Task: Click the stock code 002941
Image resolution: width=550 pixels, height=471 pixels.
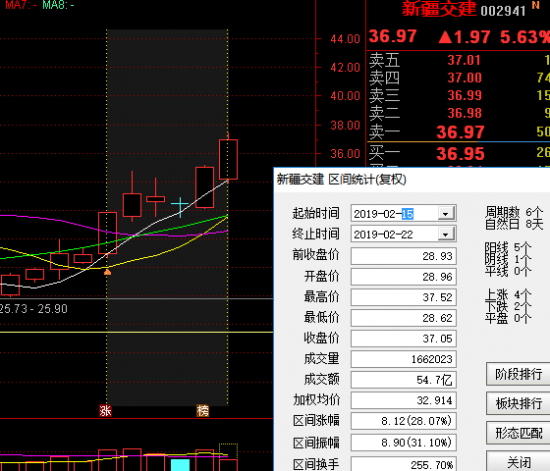Action: (x=503, y=11)
